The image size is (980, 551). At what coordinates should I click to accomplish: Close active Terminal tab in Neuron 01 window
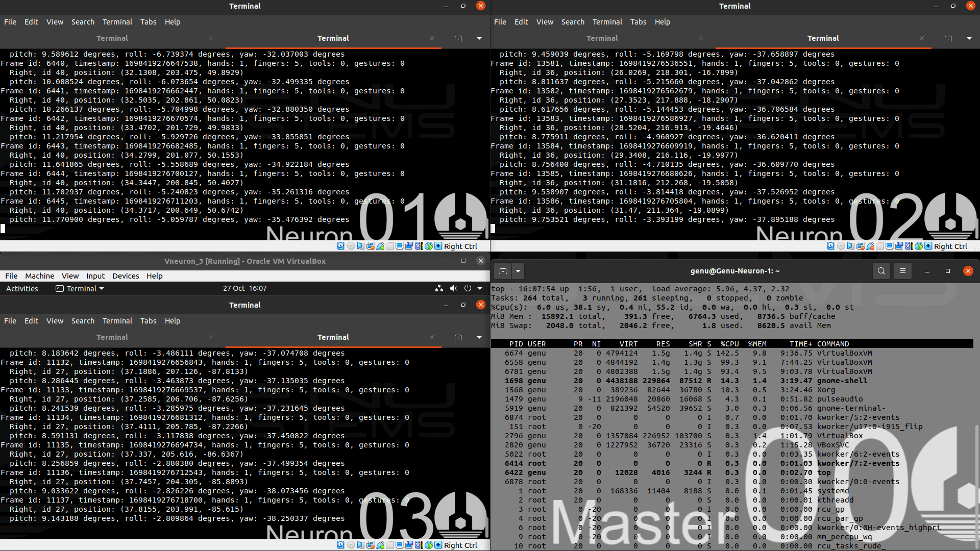(x=432, y=38)
